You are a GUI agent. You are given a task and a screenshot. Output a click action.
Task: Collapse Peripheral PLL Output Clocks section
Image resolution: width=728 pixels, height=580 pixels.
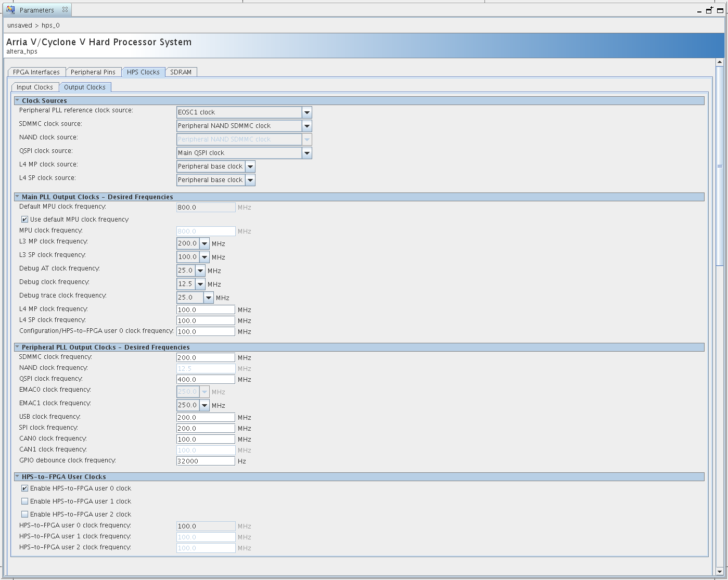[17, 347]
